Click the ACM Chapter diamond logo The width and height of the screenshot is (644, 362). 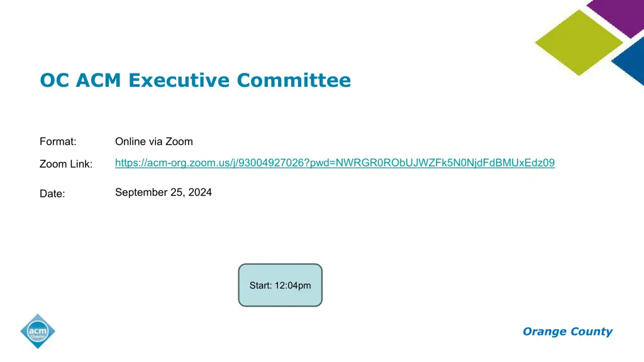pos(38,331)
